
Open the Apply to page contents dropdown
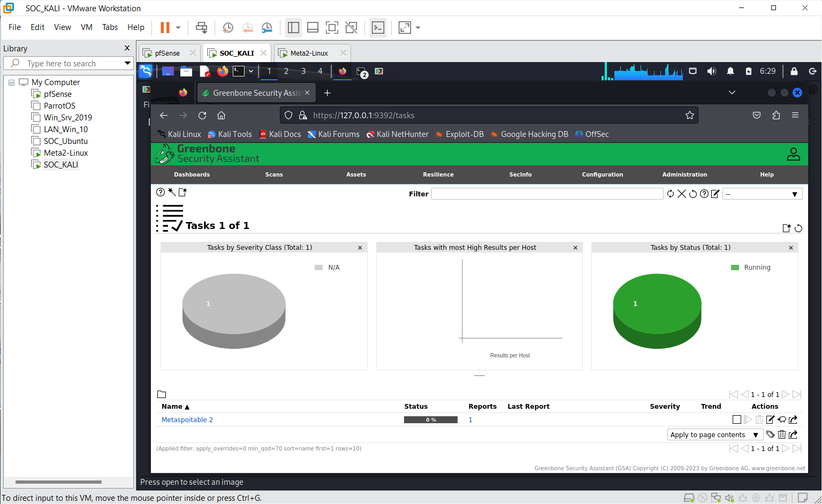click(714, 434)
